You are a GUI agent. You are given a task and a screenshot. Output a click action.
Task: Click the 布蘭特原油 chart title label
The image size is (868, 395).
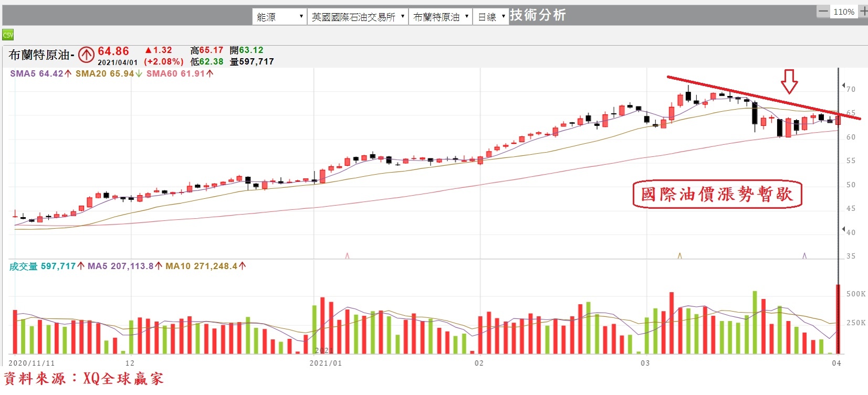pos(42,55)
